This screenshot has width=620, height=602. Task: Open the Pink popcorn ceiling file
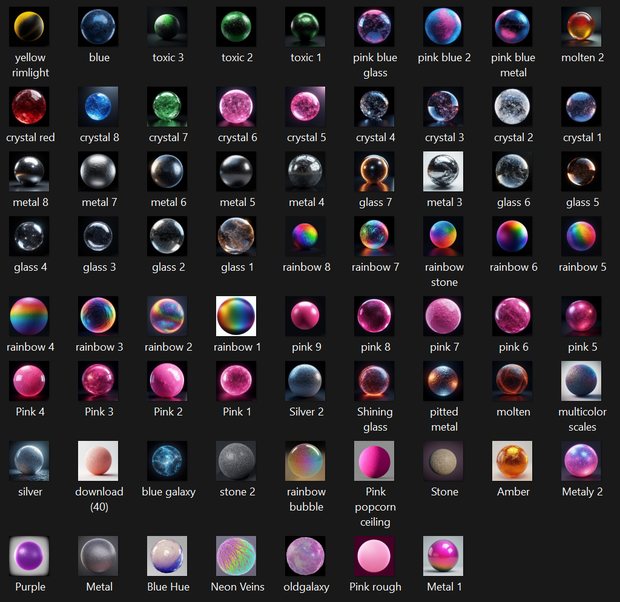pyautogui.click(x=374, y=461)
